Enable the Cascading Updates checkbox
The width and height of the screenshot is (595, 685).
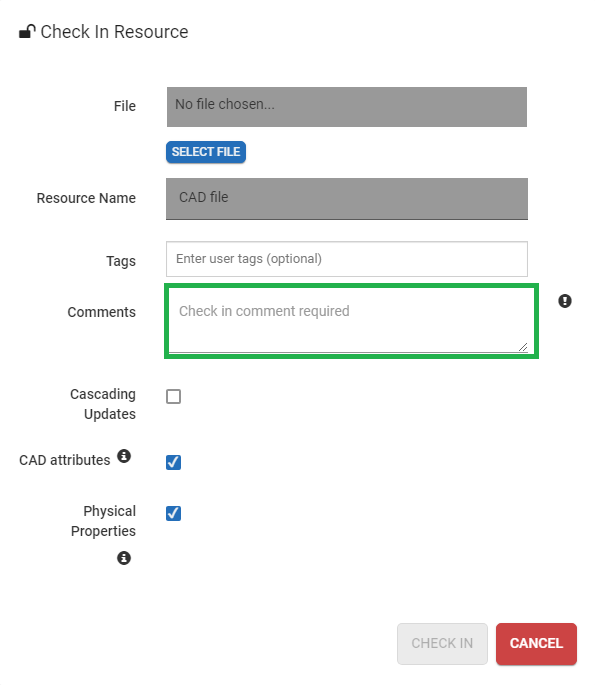pyautogui.click(x=173, y=397)
